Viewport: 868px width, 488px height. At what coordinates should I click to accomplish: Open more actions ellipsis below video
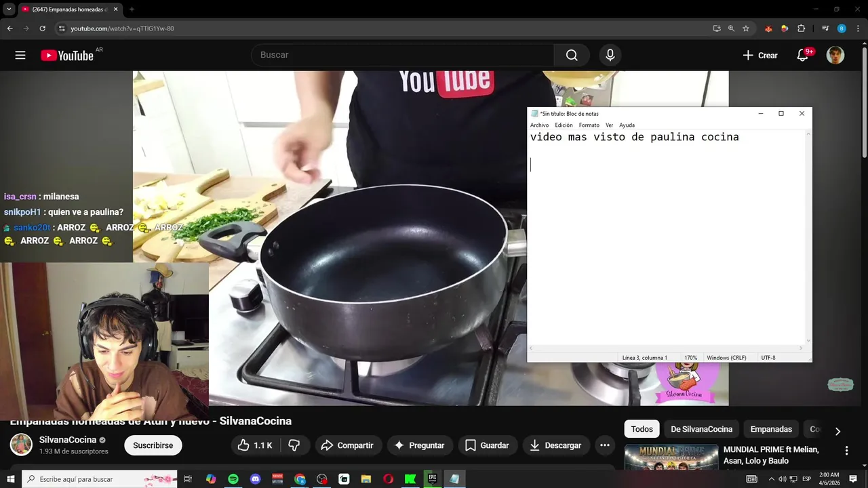click(605, 445)
